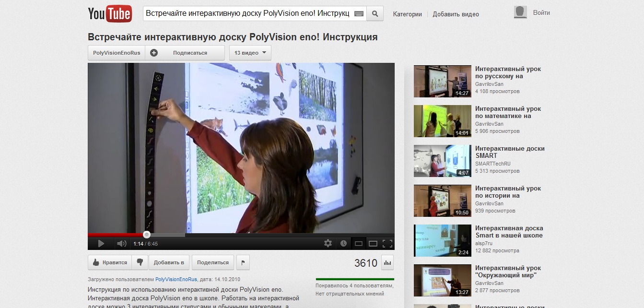Show video statistics chart icon
Image resolution: width=644 pixels, height=308 pixels.
pyautogui.click(x=387, y=262)
